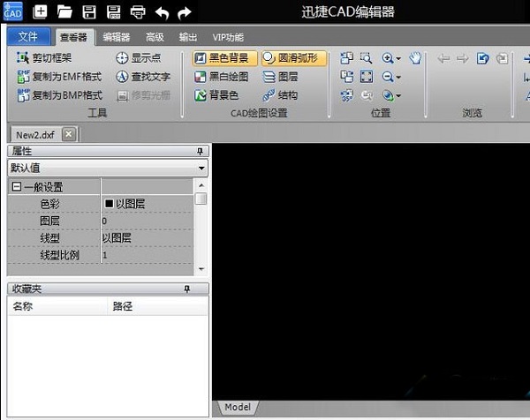530x420 pixels.
Task: Open the 结构 structure panel
Action: pyautogui.click(x=280, y=95)
